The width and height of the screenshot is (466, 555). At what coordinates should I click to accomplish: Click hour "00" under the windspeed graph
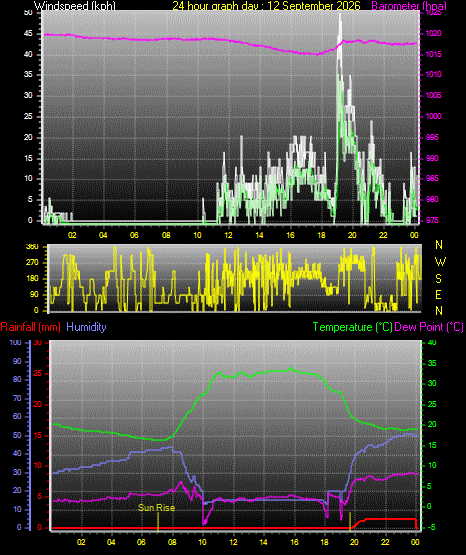[414, 235]
